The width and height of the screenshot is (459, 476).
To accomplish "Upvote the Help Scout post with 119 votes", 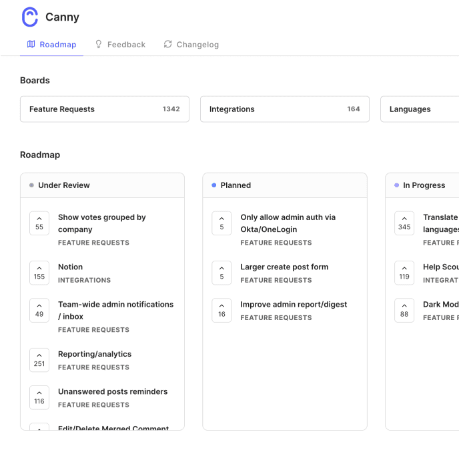I will tap(404, 273).
